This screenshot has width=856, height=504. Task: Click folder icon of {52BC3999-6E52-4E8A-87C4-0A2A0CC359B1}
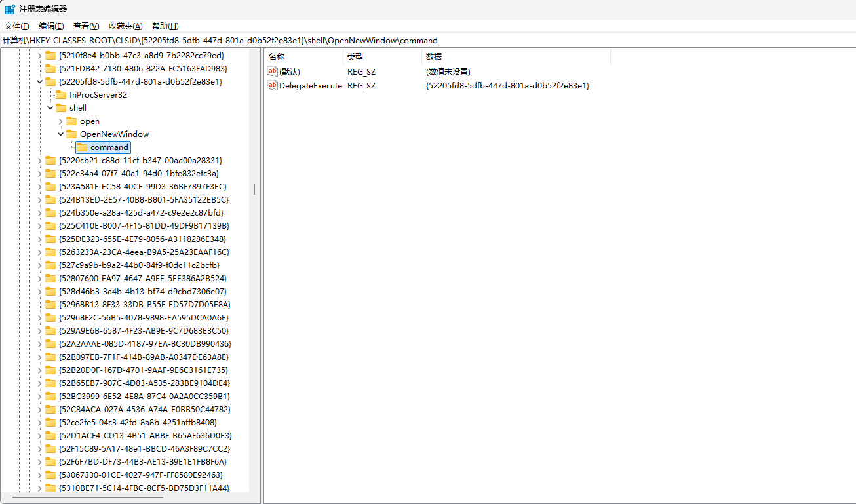(50, 397)
